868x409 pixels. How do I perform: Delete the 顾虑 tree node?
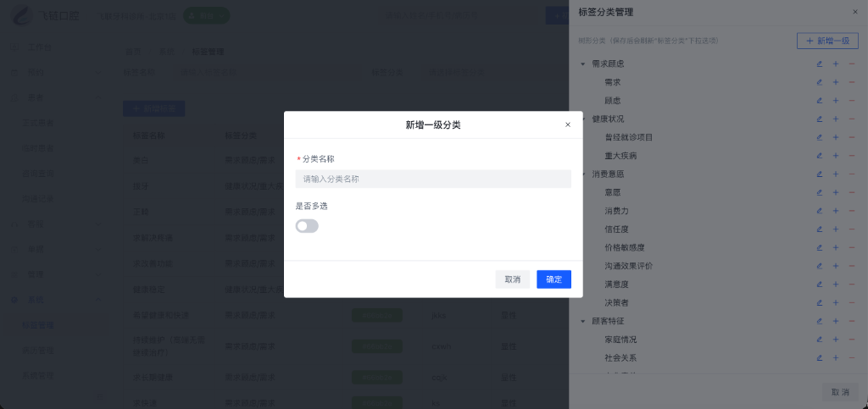[x=852, y=101]
